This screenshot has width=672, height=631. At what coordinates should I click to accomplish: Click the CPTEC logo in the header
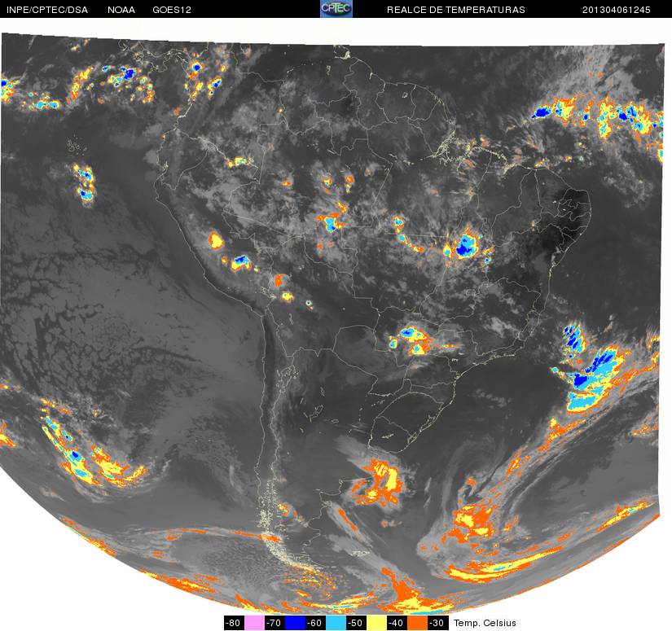pos(336,9)
